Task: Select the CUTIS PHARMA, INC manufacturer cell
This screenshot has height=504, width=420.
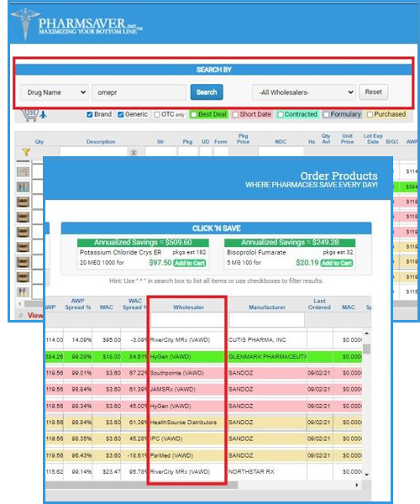Action: (267, 340)
